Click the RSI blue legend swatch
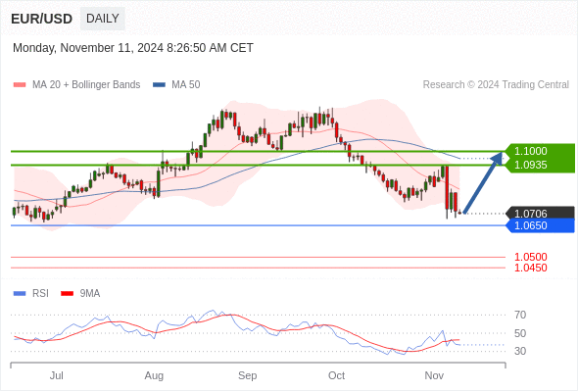This screenshot has width=578, height=392. [x=20, y=294]
